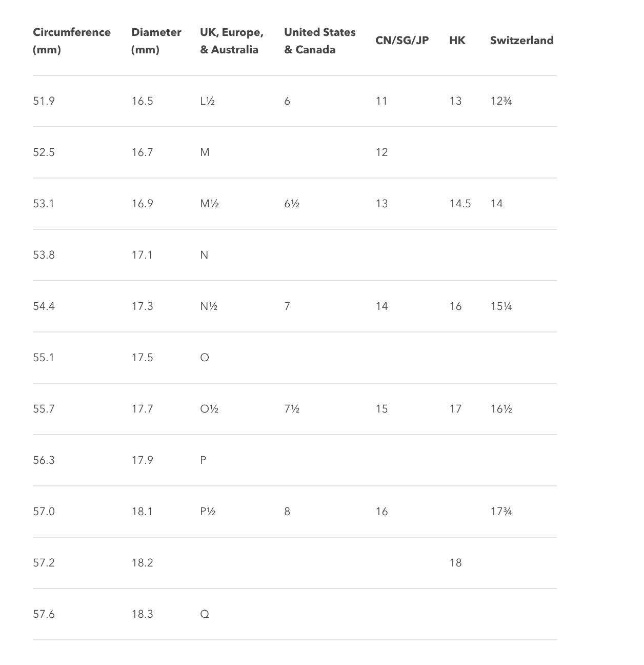The image size is (644, 665).
Task: Select the 51.9 circumference cell
Action: (x=44, y=101)
